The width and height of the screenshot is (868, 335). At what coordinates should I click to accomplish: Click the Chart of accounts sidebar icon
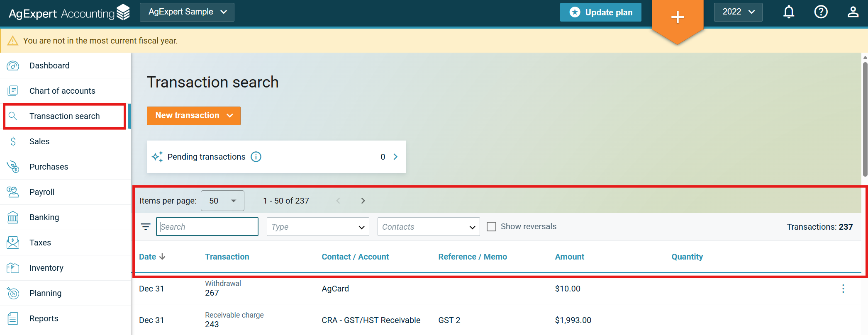(13, 91)
